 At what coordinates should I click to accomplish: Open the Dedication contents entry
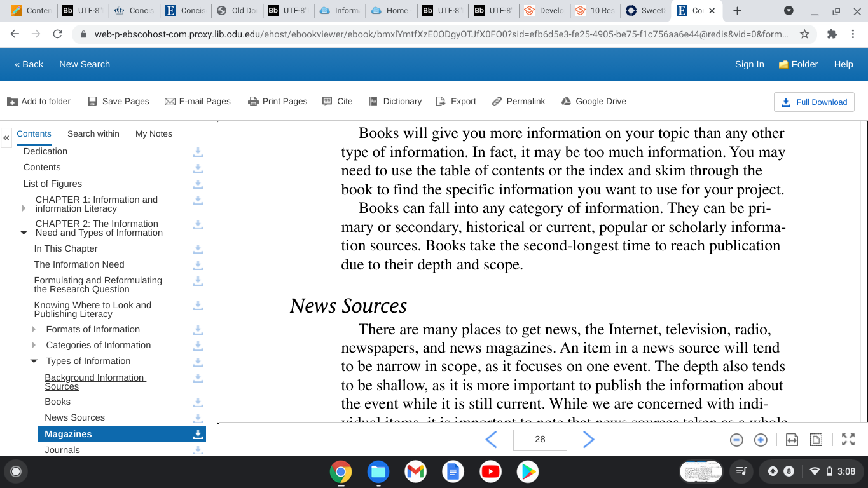[45, 151]
